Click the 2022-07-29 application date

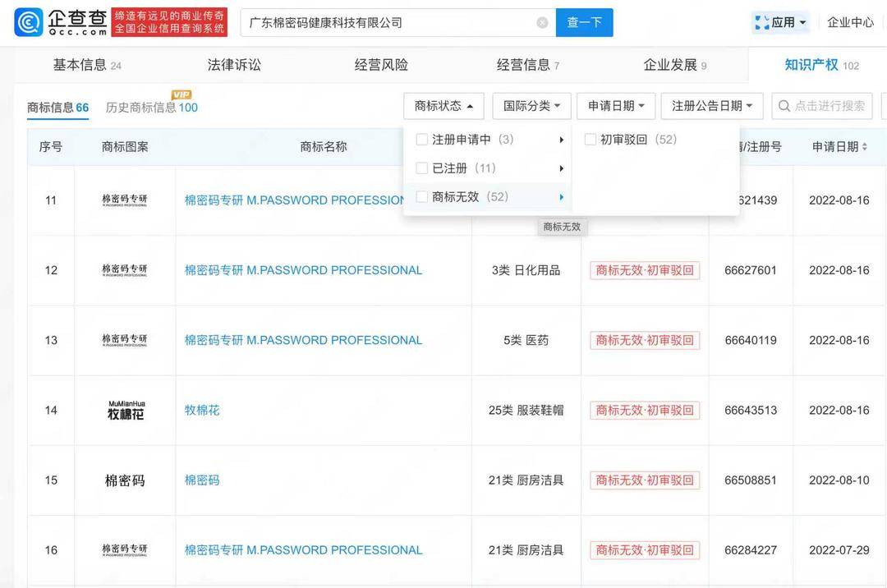tap(839, 550)
